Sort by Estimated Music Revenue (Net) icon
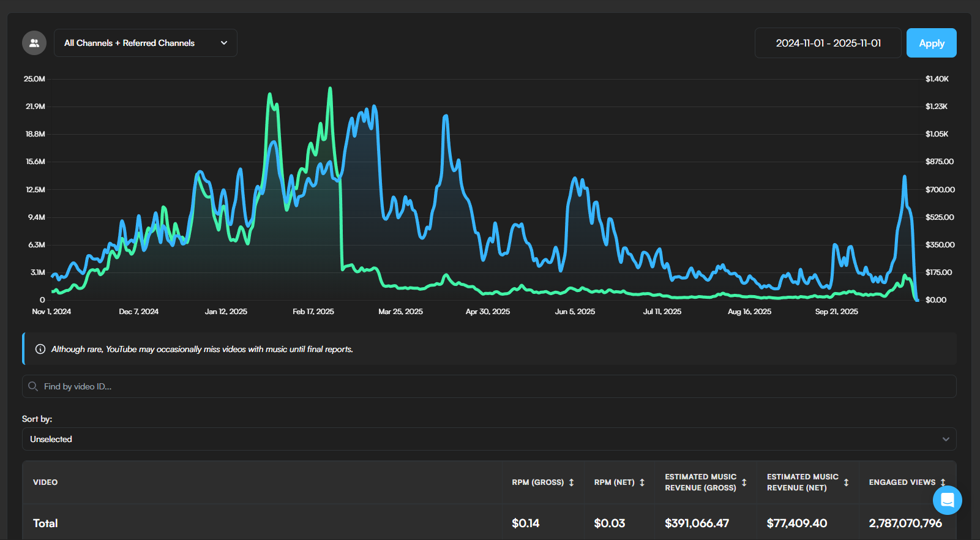Screen dimensions: 980x540 [846, 482]
